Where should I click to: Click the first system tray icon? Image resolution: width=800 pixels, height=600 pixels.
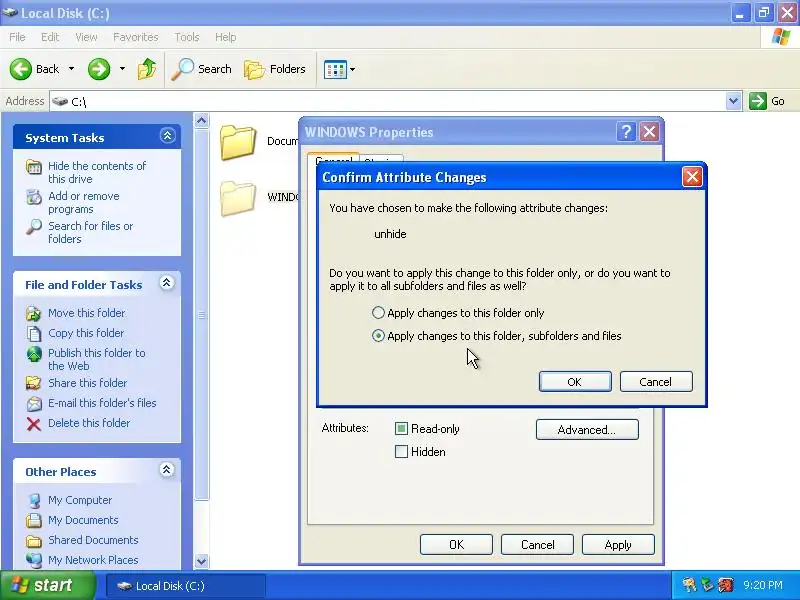pos(689,585)
